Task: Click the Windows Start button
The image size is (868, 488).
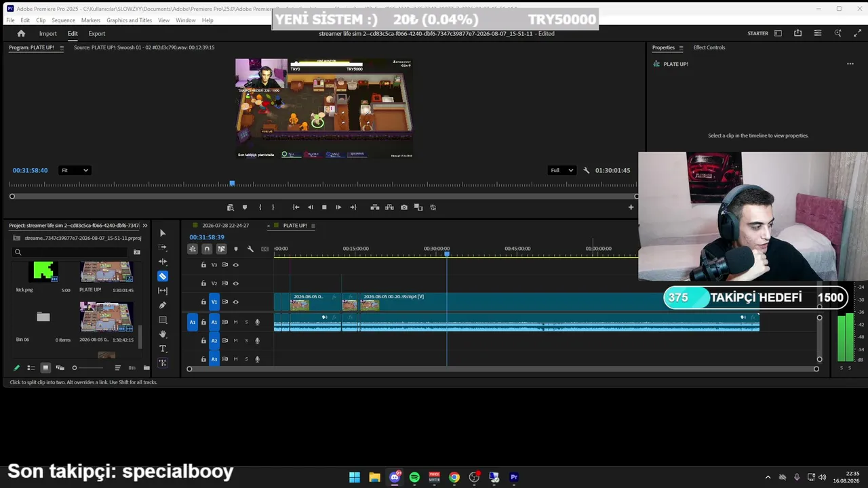Action: 355,477
